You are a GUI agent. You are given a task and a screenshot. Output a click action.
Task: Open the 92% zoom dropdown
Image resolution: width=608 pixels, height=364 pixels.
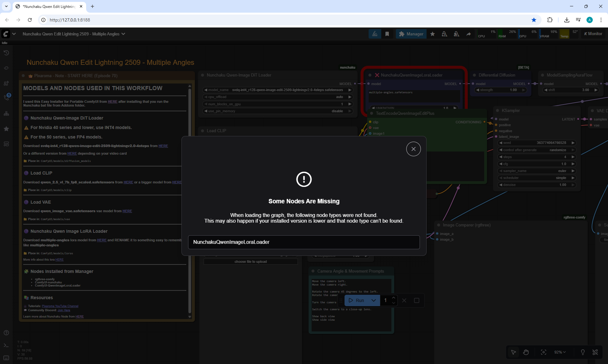(x=560, y=352)
